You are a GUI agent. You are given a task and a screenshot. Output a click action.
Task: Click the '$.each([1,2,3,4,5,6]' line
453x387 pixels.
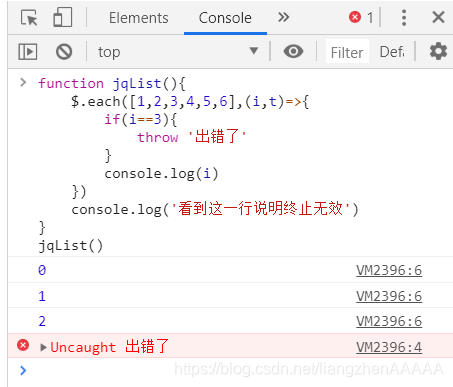tap(190, 102)
